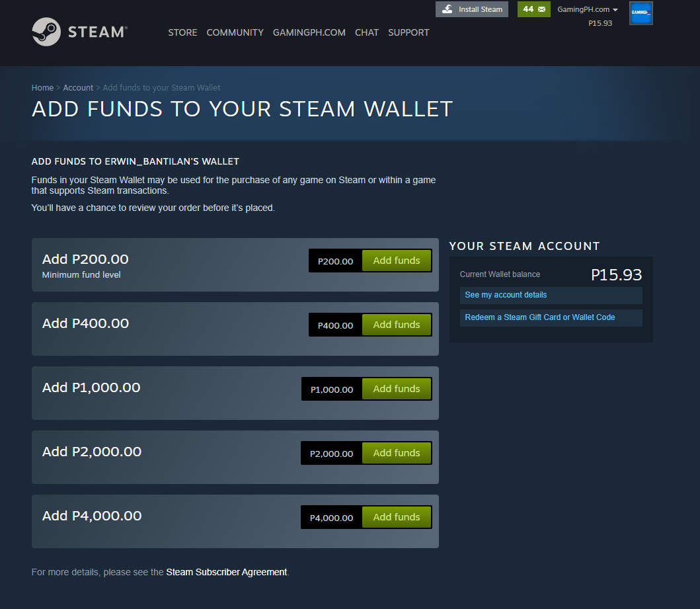
Task: Open the Steam Subscriber Agreement link
Action: click(x=226, y=572)
